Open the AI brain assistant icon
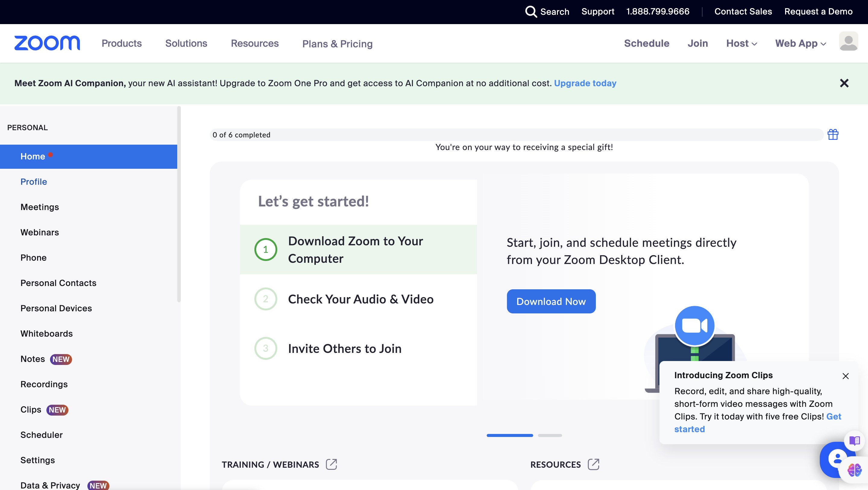Viewport: 868px width, 490px height. [x=854, y=470]
